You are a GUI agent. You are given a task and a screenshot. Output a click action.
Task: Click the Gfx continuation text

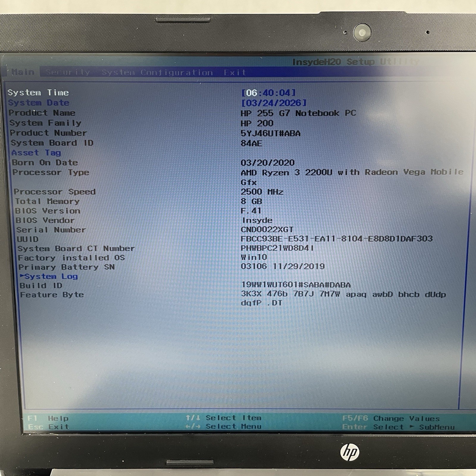pos(249,182)
